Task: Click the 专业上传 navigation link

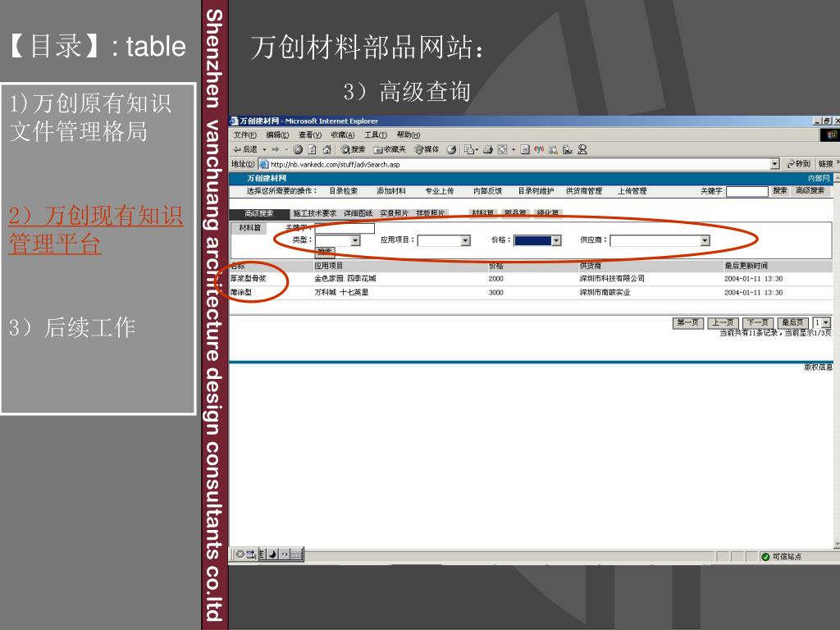Action: coord(440,191)
